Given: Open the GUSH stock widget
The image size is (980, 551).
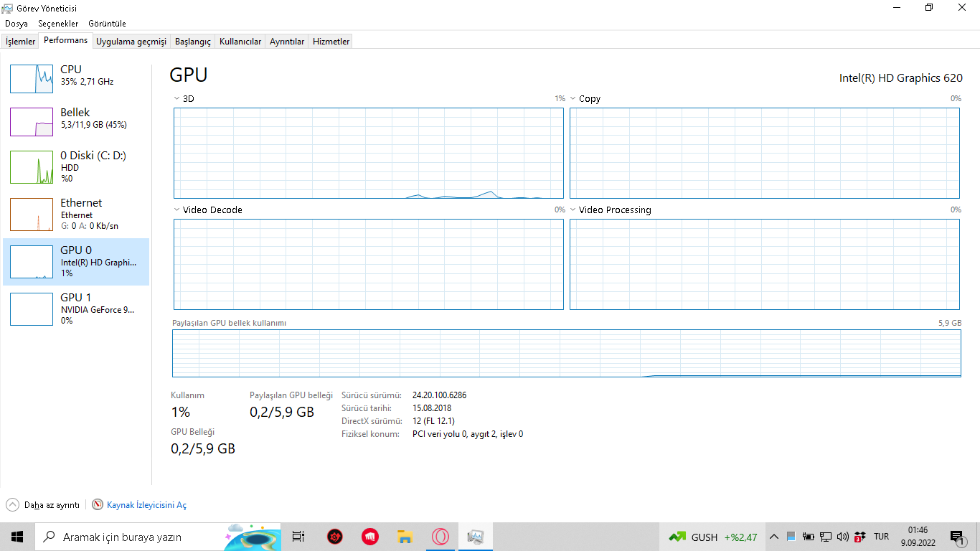Looking at the screenshot, I should [712, 537].
